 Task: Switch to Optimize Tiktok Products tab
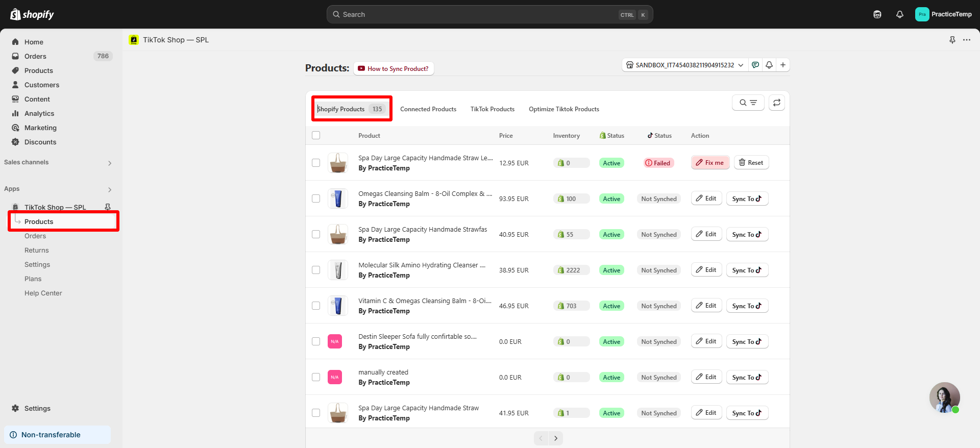point(564,109)
